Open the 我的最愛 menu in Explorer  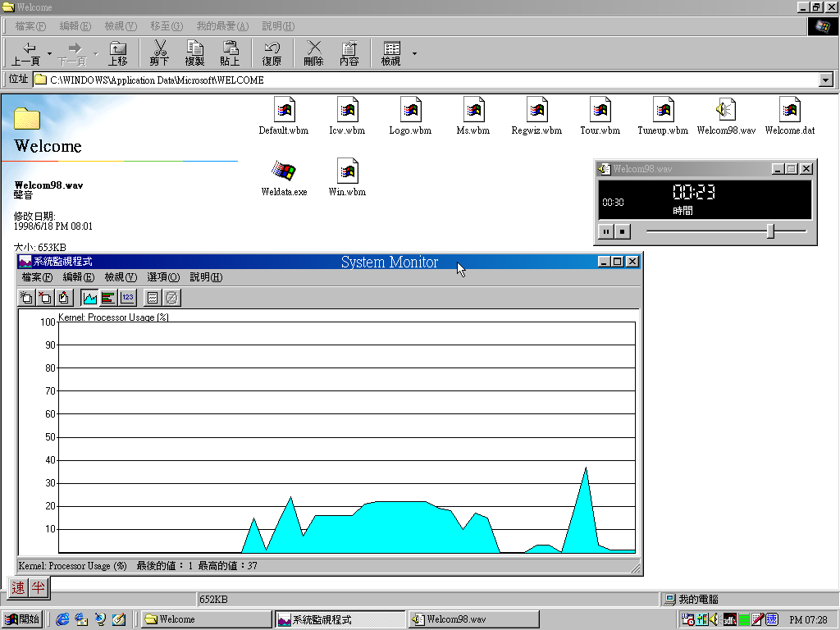pos(221,25)
